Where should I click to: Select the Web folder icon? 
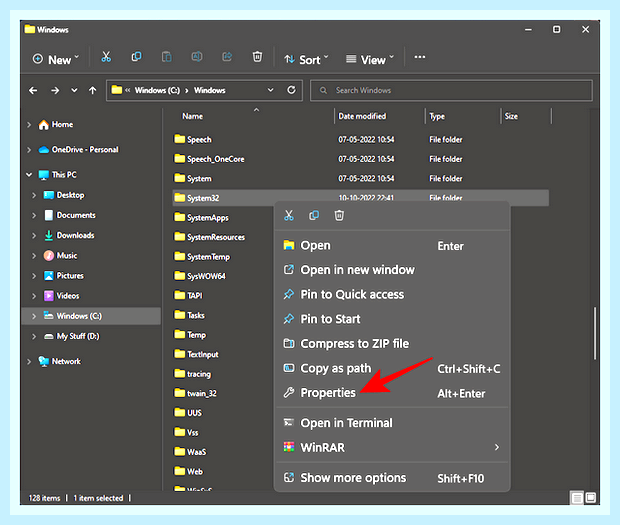tap(180, 471)
